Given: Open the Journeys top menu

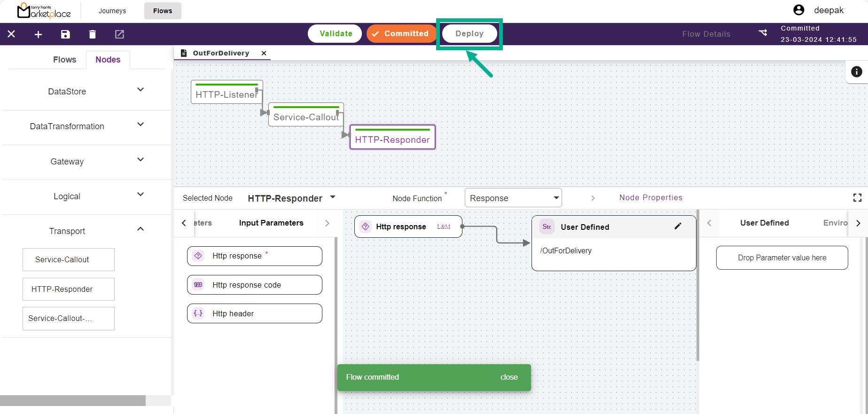Looking at the screenshot, I should click(112, 11).
